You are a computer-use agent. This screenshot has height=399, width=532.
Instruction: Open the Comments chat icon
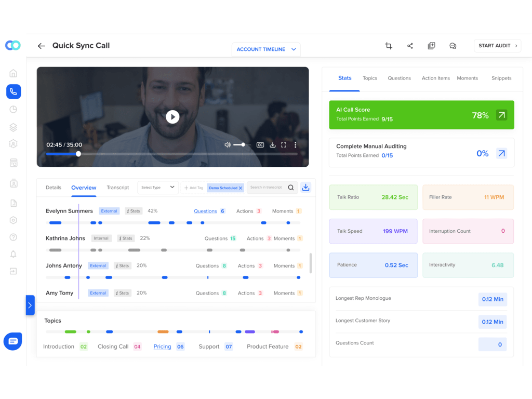453,46
